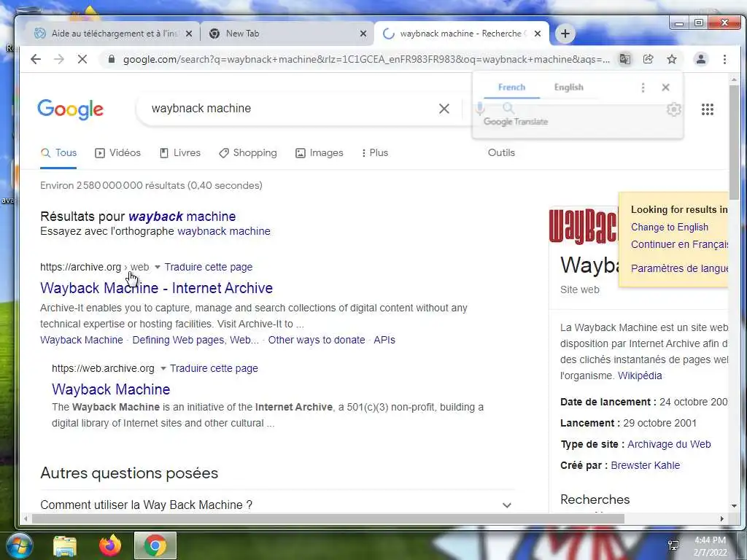
Task: Open Paramètres de langue link
Action: tap(679, 268)
